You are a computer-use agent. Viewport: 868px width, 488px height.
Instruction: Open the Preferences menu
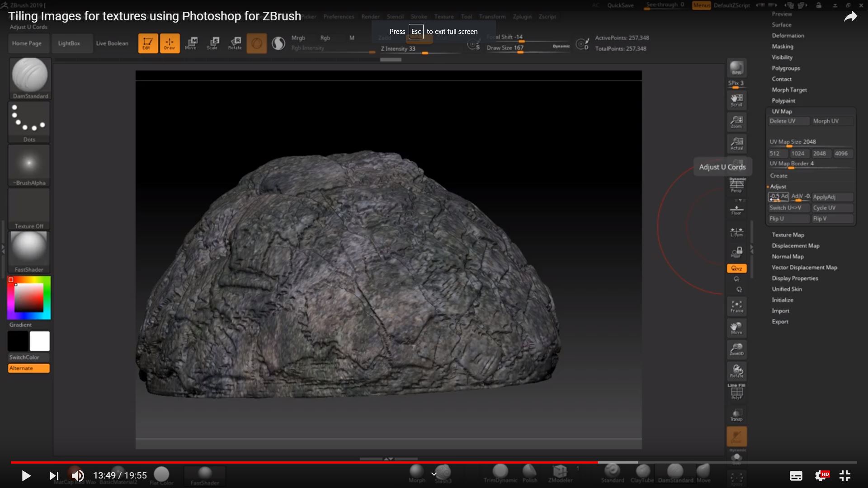339,17
